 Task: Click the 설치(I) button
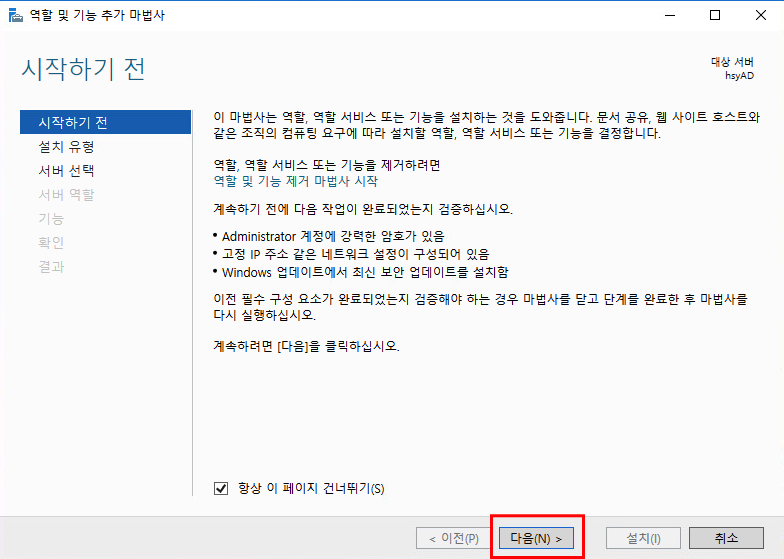point(643,538)
